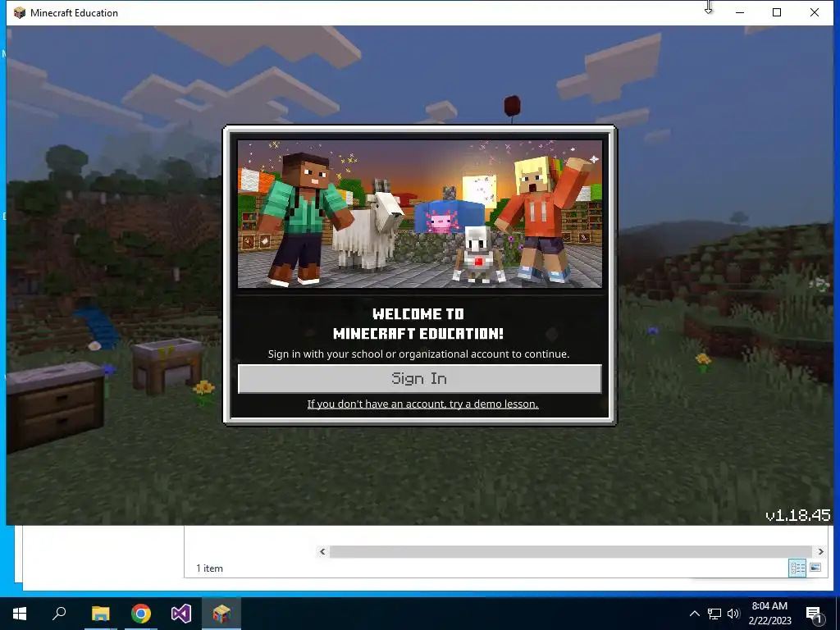Click the v1.18.45 version label
This screenshot has width=840, height=630.
click(797, 515)
